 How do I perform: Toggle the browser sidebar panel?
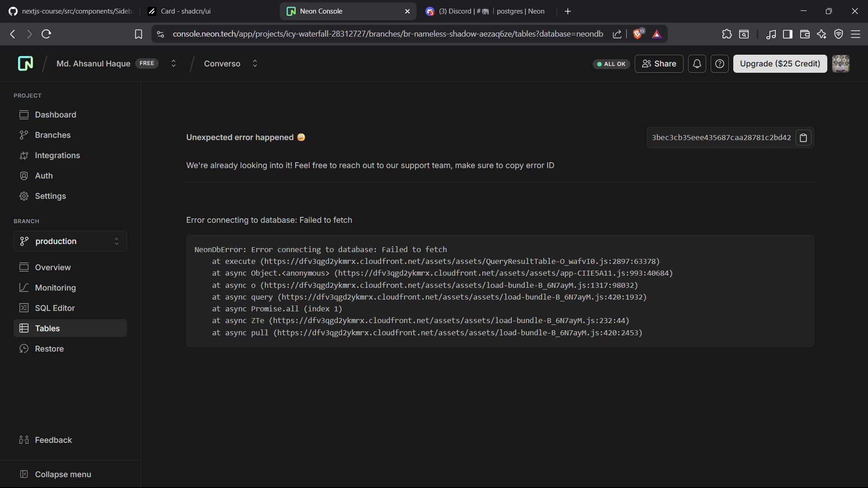(788, 34)
